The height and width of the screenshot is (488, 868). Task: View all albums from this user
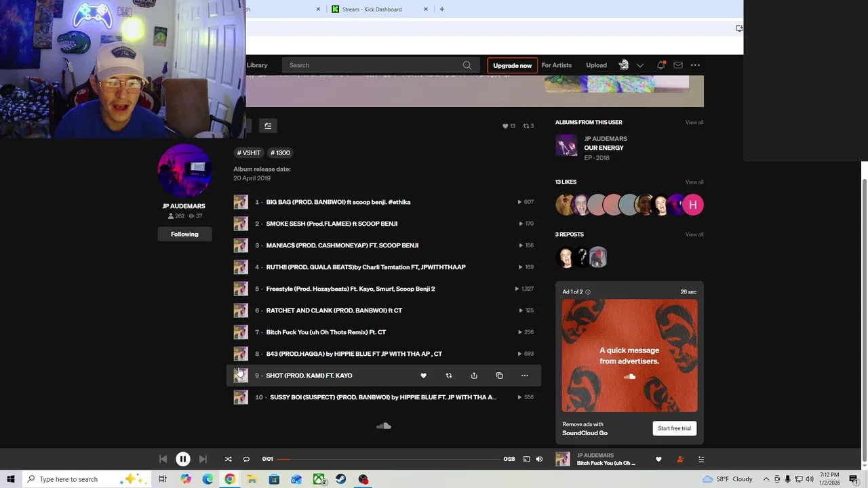[x=694, y=123]
